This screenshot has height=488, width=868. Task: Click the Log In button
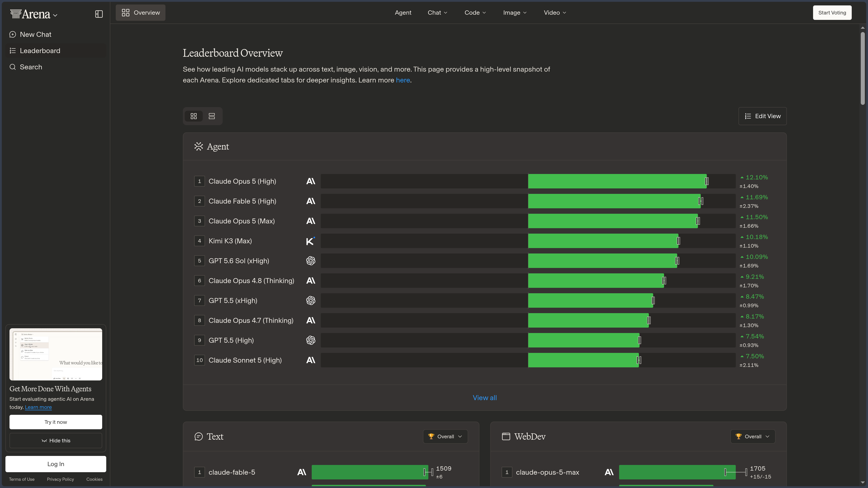tap(56, 464)
